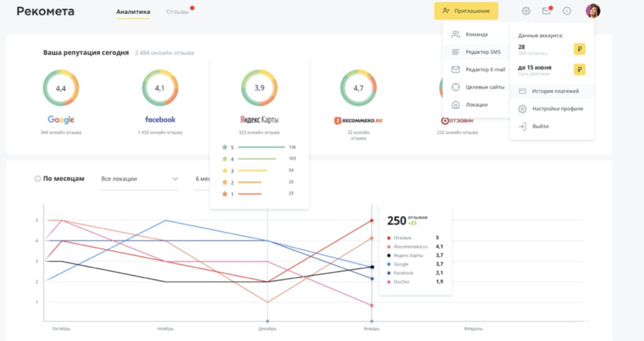Screen dimensions: 644x341
Task: Click the Редактор SMS lines icon
Action: click(455, 52)
